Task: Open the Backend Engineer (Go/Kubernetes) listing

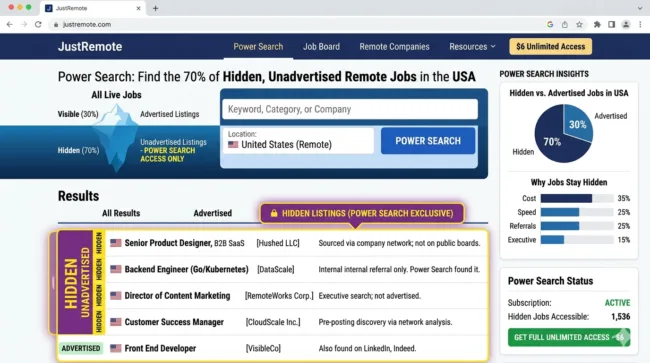Action: pos(296,269)
